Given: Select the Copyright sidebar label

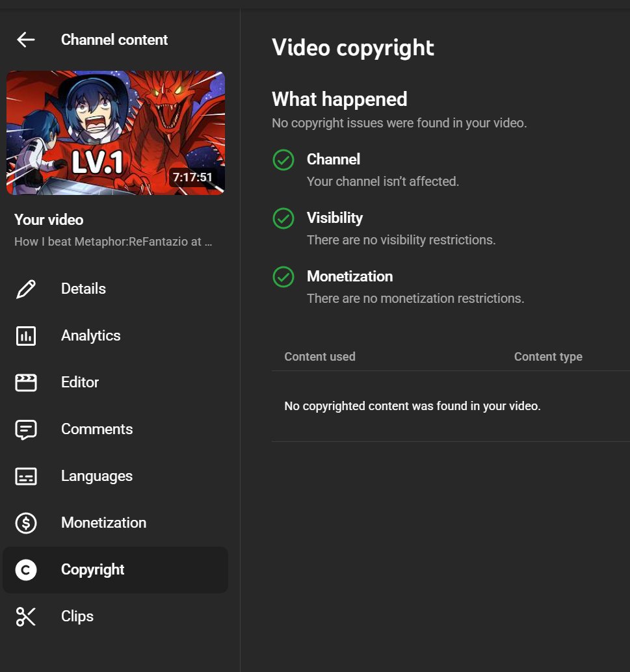Looking at the screenshot, I should pos(92,570).
